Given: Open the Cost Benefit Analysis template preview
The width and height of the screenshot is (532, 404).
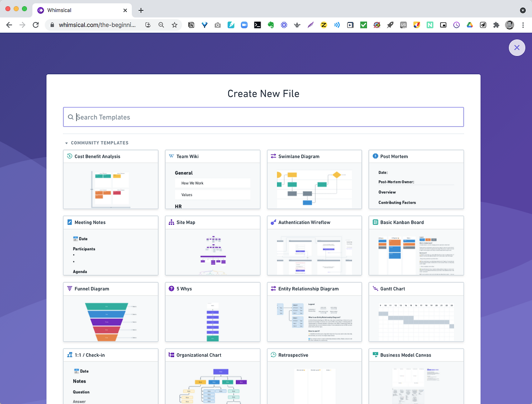Looking at the screenshot, I should tap(111, 186).
